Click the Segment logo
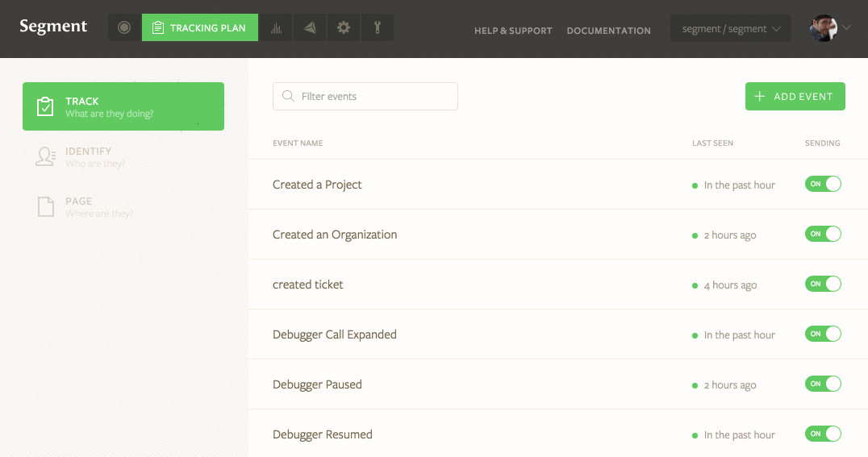868x457 pixels. tap(53, 26)
